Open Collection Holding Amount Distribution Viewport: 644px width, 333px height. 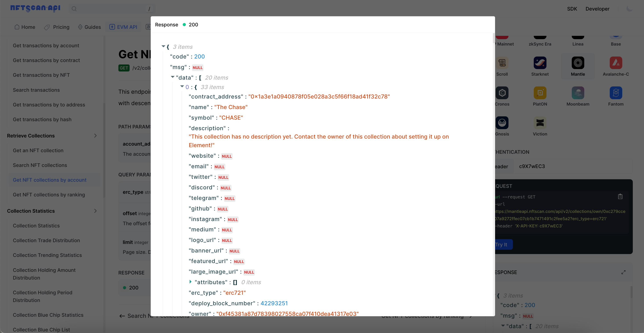(44, 274)
